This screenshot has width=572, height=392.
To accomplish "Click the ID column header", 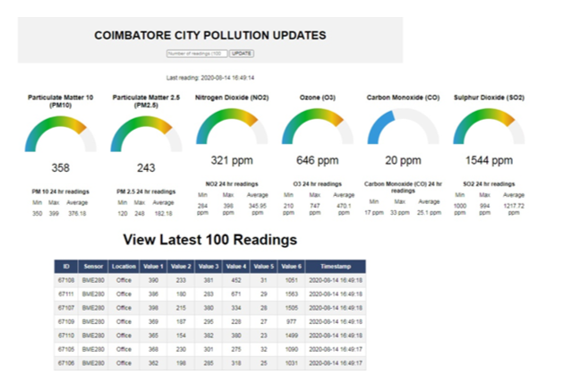I will [x=66, y=267].
